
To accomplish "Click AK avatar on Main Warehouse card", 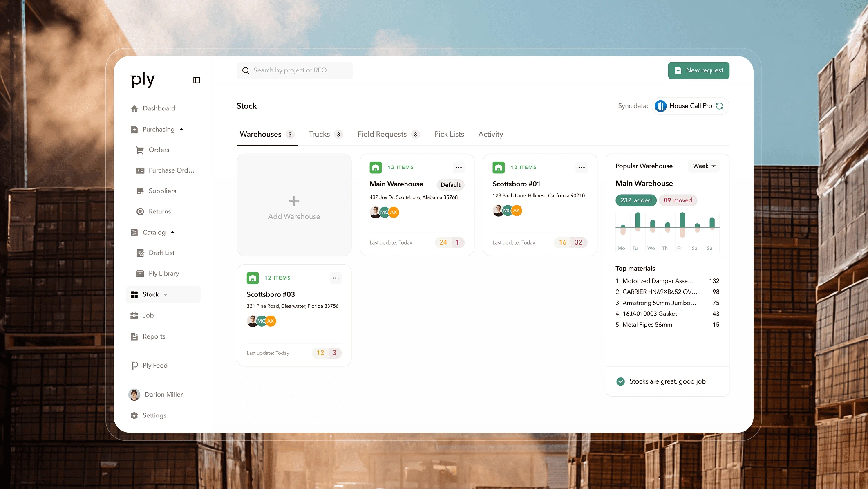I will (x=394, y=212).
